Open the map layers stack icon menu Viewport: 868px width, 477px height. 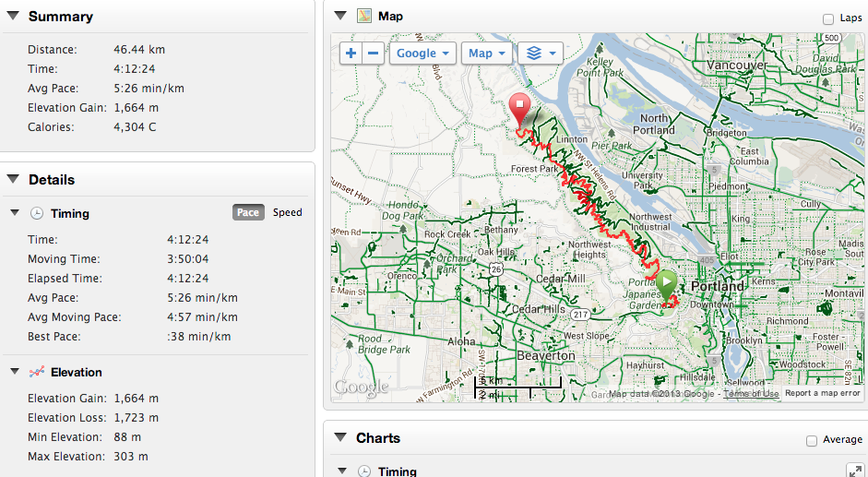coord(541,54)
